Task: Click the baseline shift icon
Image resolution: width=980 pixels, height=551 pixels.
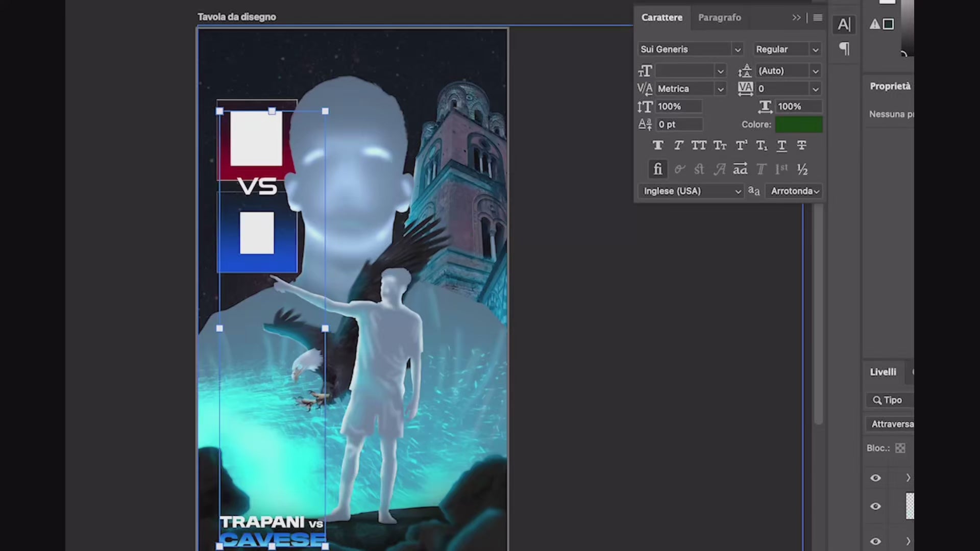Action: pos(645,124)
